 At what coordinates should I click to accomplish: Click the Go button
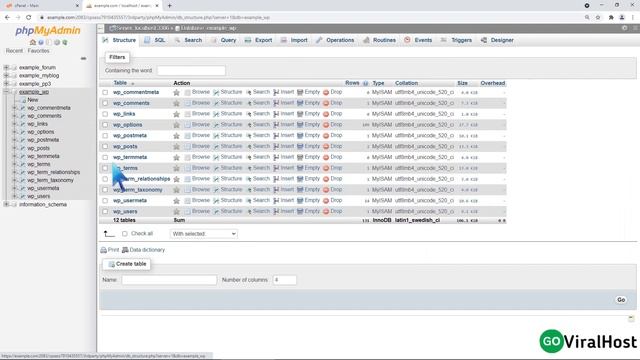(x=621, y=300)
